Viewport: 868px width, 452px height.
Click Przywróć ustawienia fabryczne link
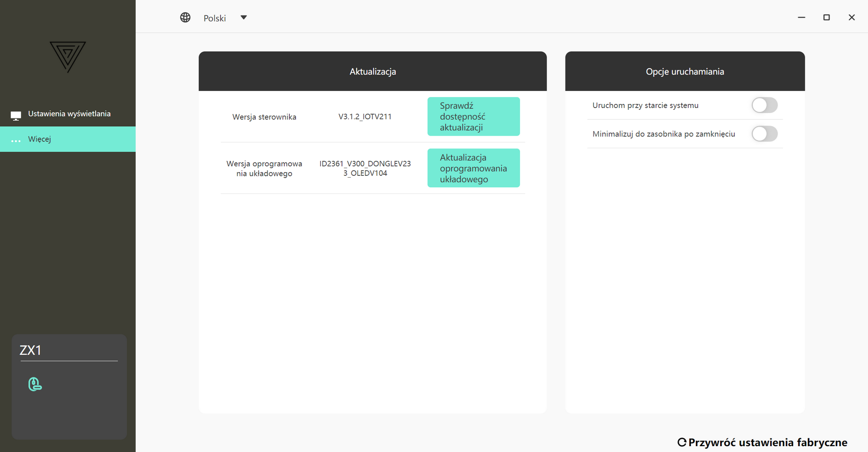[767, 443]
